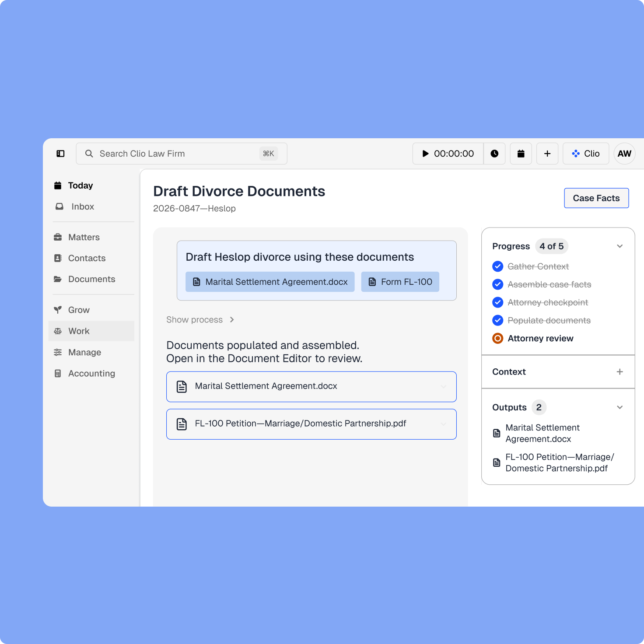Click the Draft Divorce Documents title

(239, 191)
